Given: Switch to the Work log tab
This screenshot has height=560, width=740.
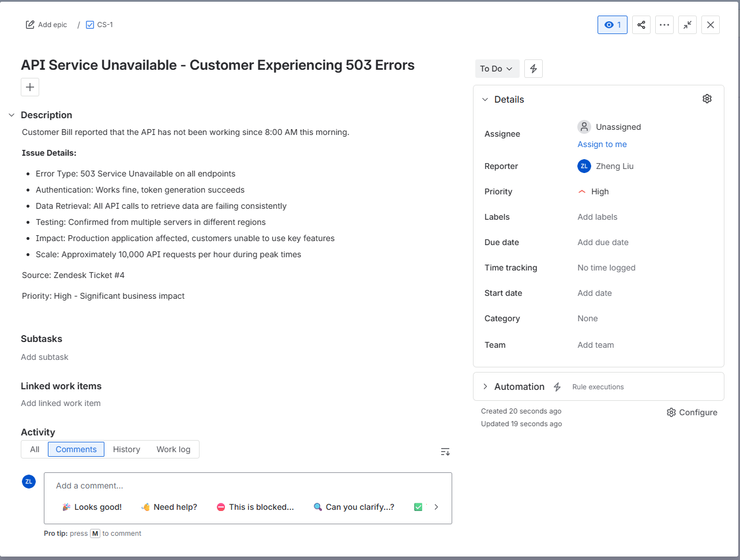Looking at the screenshot, I should click(x=173, y=449).
